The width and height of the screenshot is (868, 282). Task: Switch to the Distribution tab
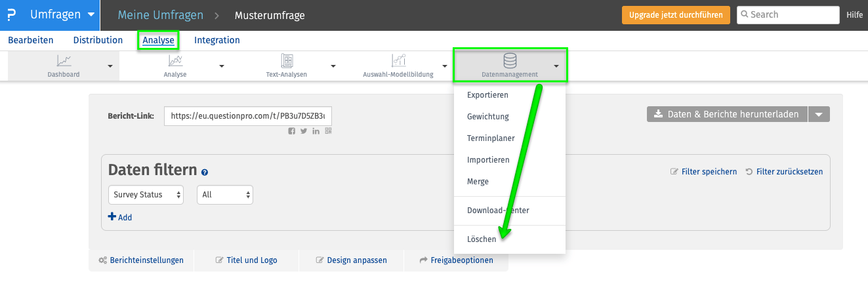pyautogui.click(x=98, y=40)
